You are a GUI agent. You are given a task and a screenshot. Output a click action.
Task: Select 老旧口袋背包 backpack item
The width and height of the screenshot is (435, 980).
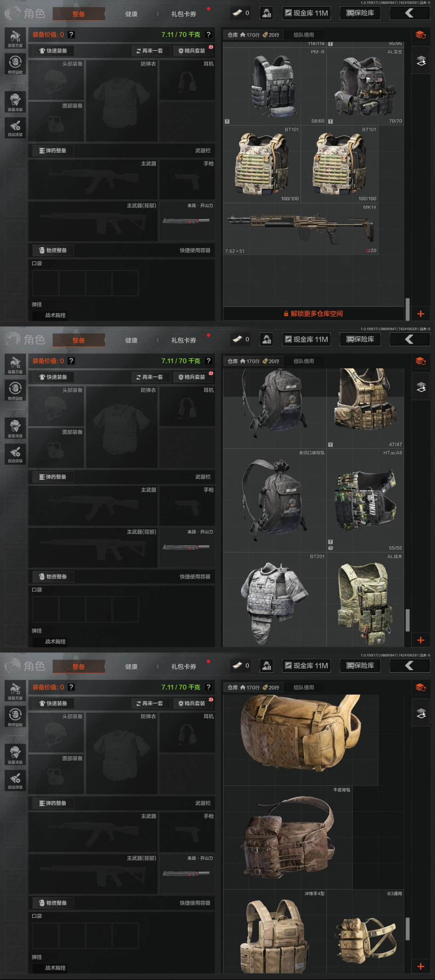tap(275, 500)
